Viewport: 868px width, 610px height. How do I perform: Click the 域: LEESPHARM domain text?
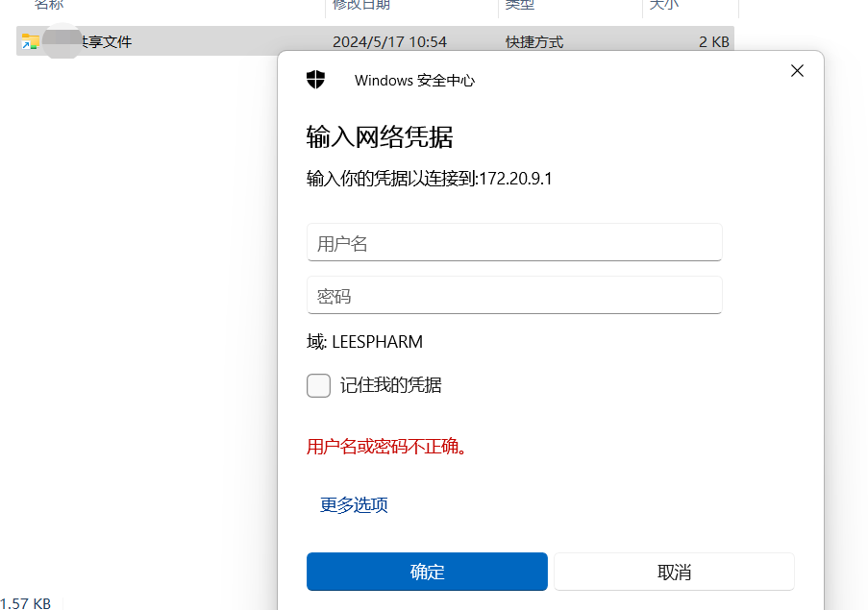point(365,342)
